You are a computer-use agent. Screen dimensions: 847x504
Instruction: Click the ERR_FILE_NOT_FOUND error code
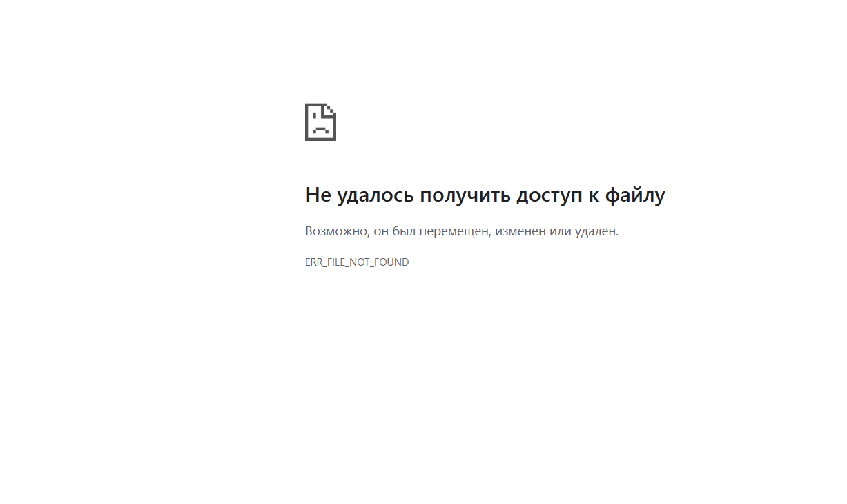(x=357, y=262)
